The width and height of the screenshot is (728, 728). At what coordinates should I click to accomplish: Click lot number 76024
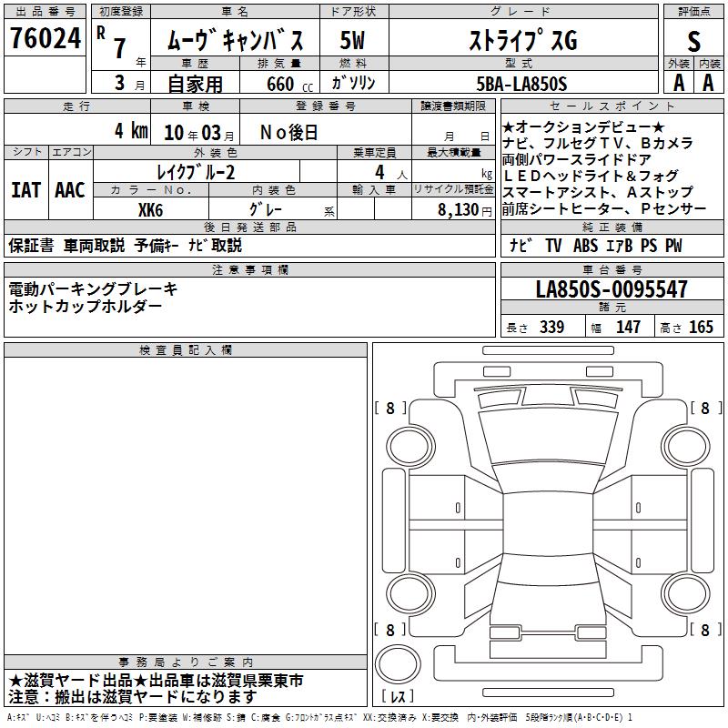(x=45, y=38)
